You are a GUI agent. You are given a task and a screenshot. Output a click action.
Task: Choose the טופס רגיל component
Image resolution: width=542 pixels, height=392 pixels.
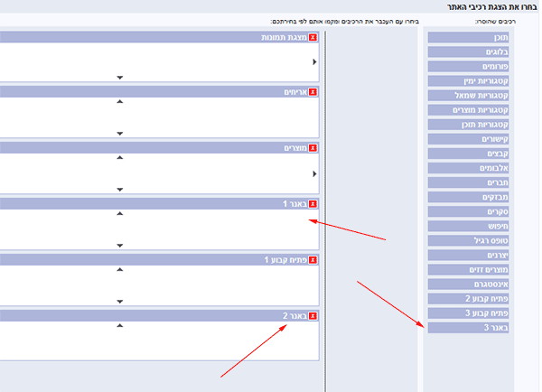pos(470,240)
